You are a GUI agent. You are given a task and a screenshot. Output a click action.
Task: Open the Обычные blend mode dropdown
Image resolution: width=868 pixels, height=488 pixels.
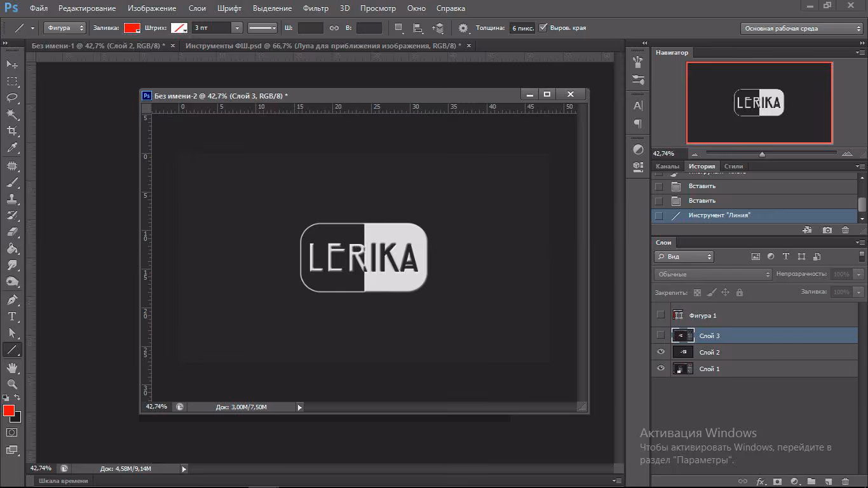[x=713, y=274]
